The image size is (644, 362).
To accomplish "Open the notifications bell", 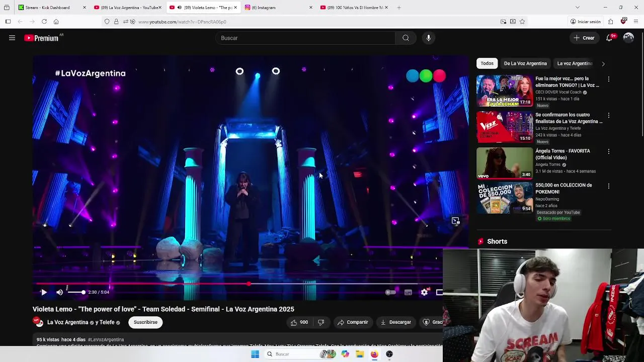I will coord(609,38).
